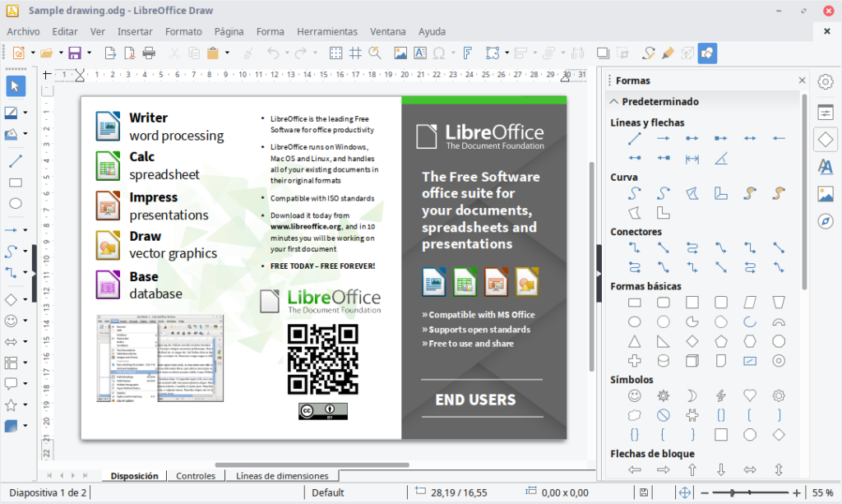Toggle the display grid button
This screenshot has height=504, width=842.
pyautogui.click(x=335, y=53)
